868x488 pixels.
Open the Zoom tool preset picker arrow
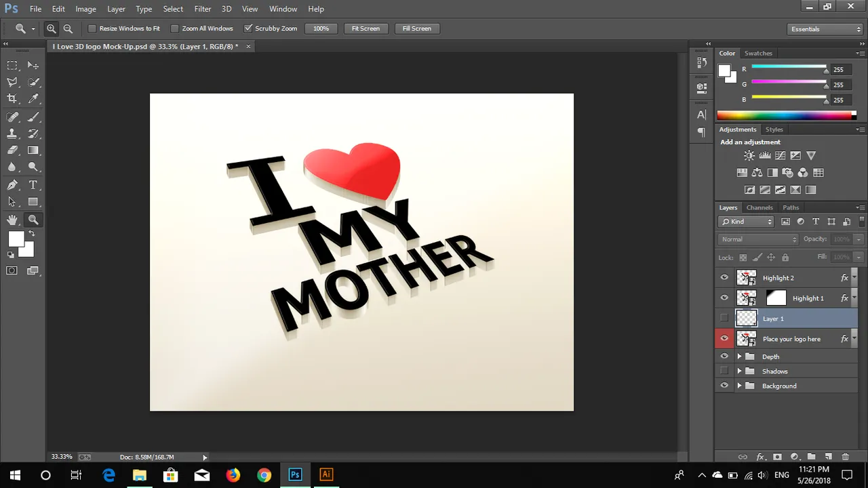click(33, 28)
